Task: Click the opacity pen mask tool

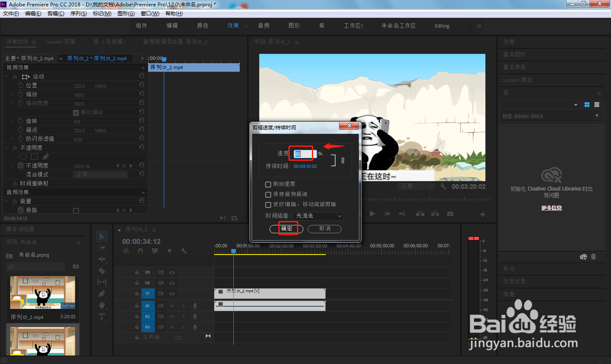Action: [46, 157]
